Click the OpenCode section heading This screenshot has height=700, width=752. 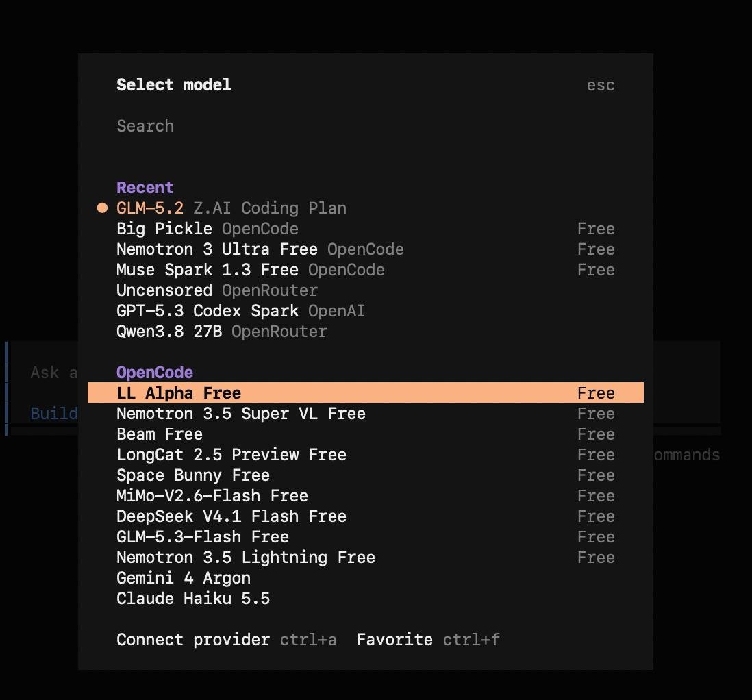point(154,373)
